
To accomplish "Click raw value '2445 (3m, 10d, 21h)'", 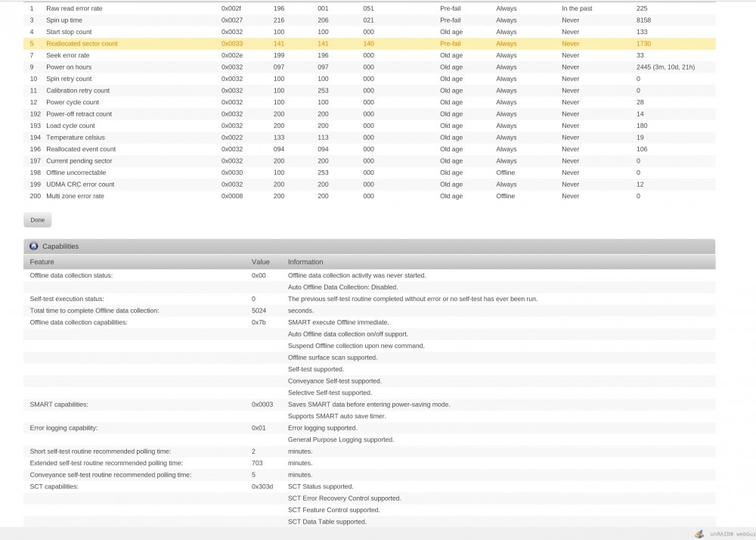I will tap(666, 67).
